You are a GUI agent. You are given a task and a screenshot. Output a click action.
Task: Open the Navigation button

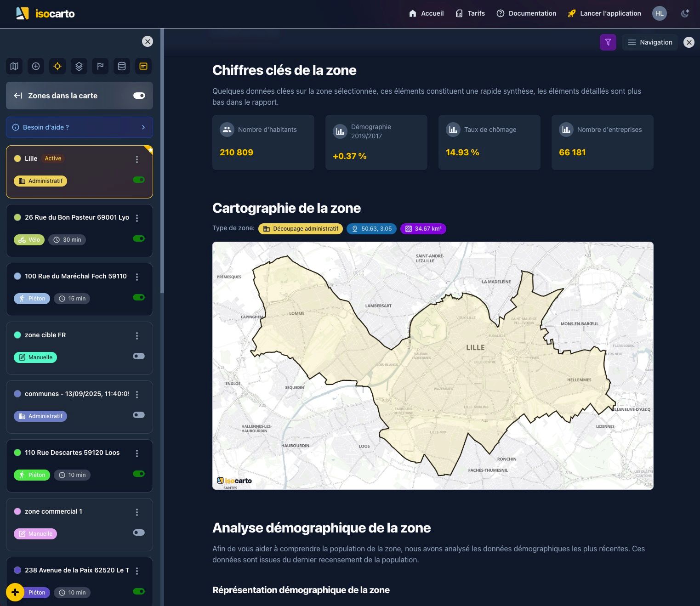tap(649, 42)
